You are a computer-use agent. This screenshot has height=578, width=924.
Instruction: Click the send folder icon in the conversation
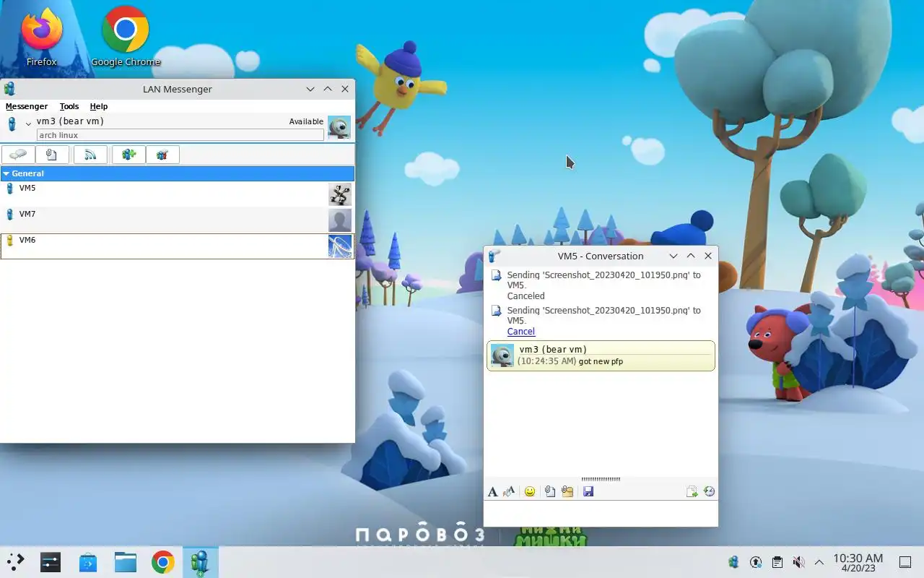click(567, 492)
